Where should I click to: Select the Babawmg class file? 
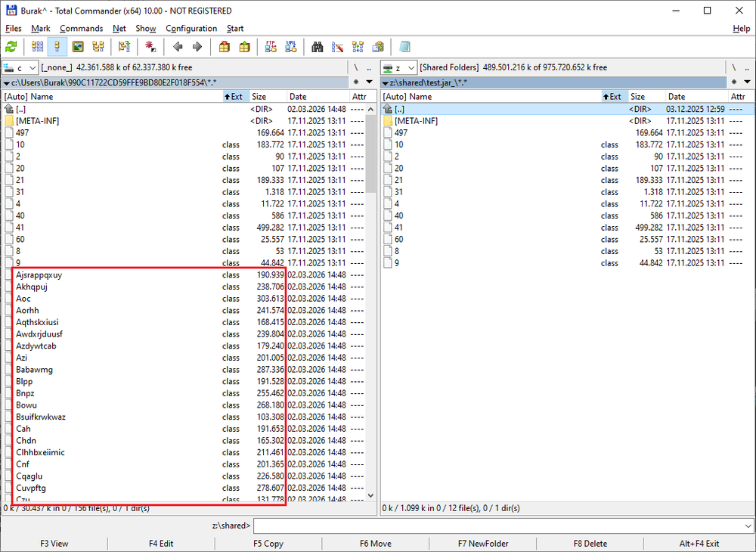click(34, 370)
